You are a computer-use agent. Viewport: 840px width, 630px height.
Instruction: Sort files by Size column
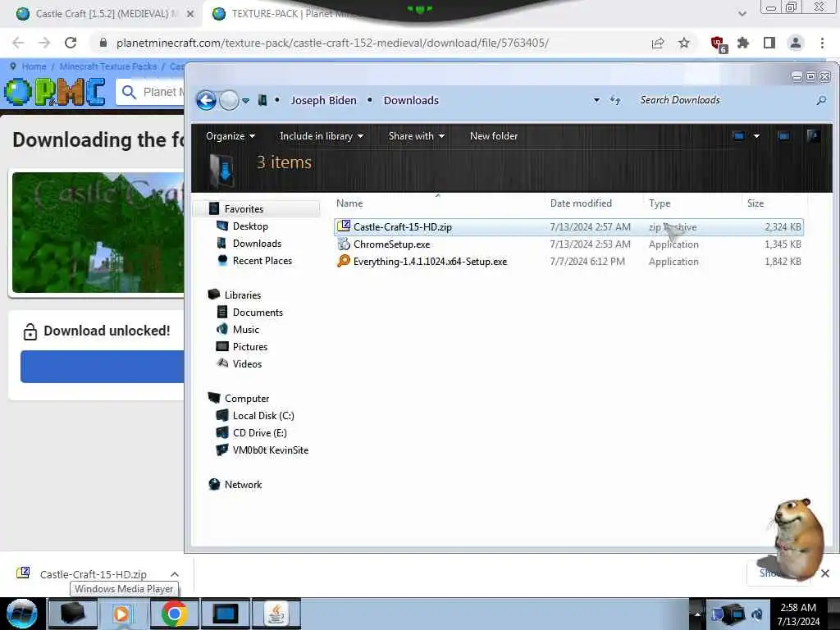pos(756,203)
